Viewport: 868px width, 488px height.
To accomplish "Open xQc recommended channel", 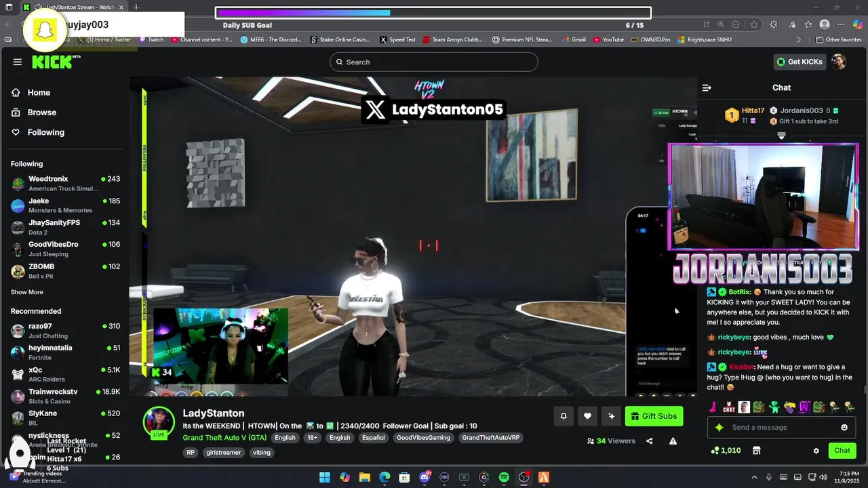I will [65, 374].
